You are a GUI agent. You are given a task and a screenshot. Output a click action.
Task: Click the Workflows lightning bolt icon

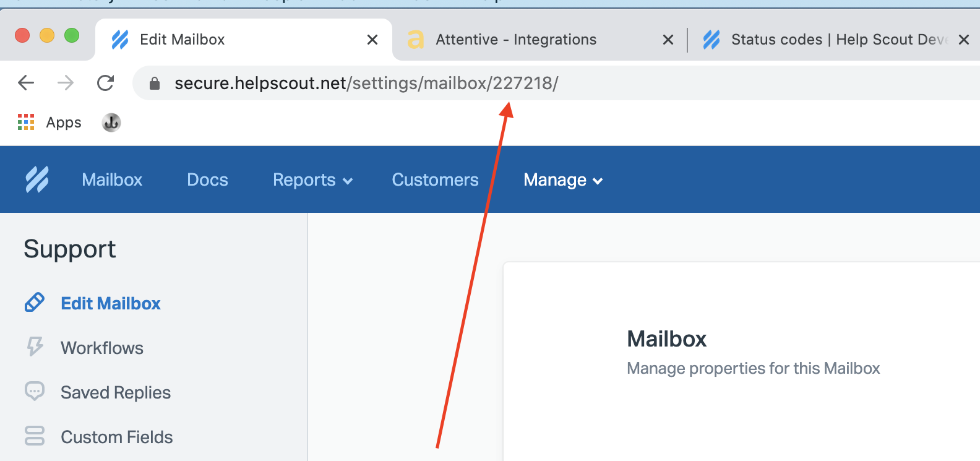pos(35,347)
